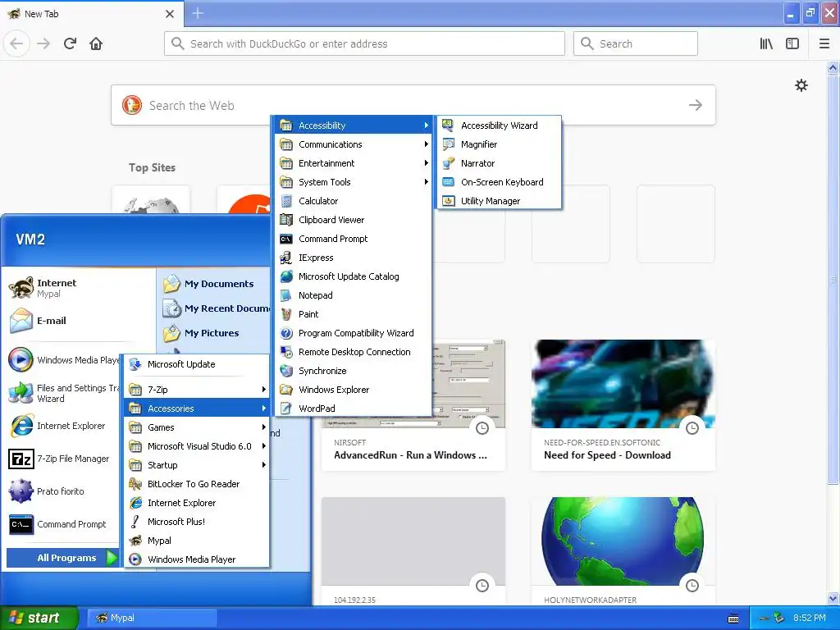840x630 pixels.
Task: Expand the Accessories program folder
Action: (197, 409)
